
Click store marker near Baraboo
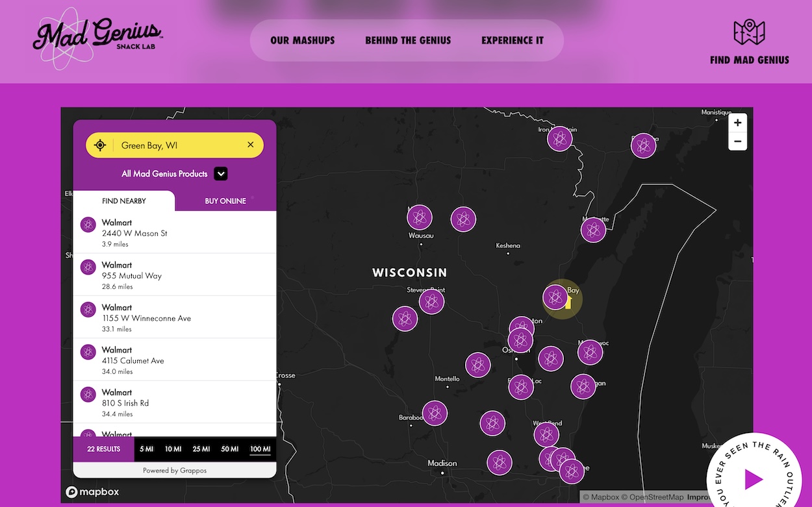point(435,413)
